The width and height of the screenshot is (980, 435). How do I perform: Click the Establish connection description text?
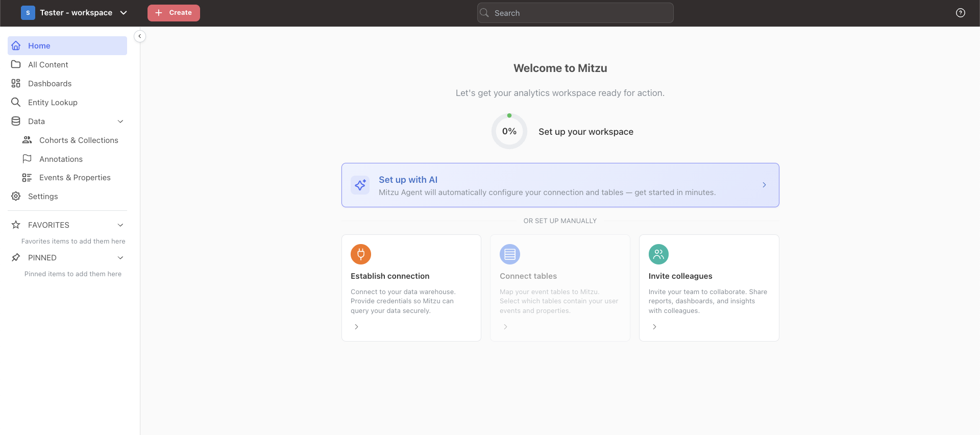click(x=403, y=301)
